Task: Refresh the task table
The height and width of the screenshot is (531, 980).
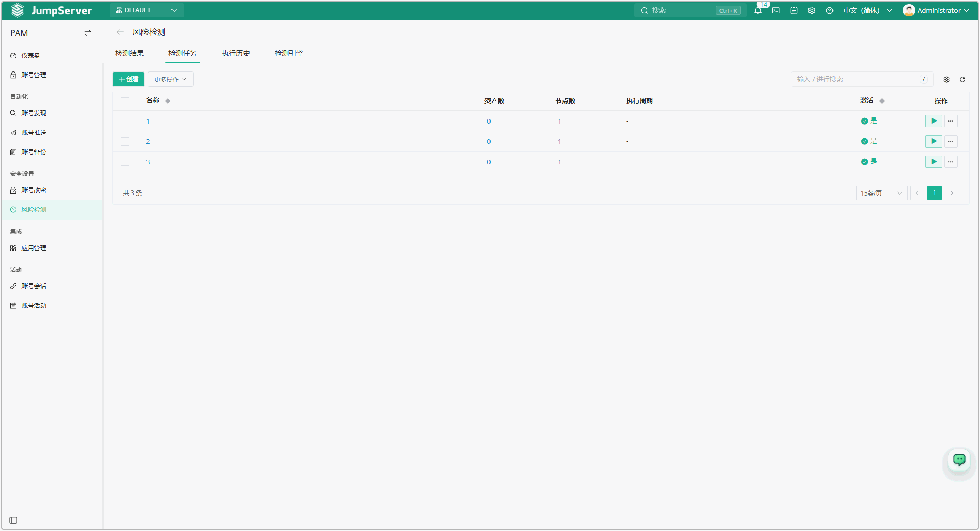Action: pos(962,79)
